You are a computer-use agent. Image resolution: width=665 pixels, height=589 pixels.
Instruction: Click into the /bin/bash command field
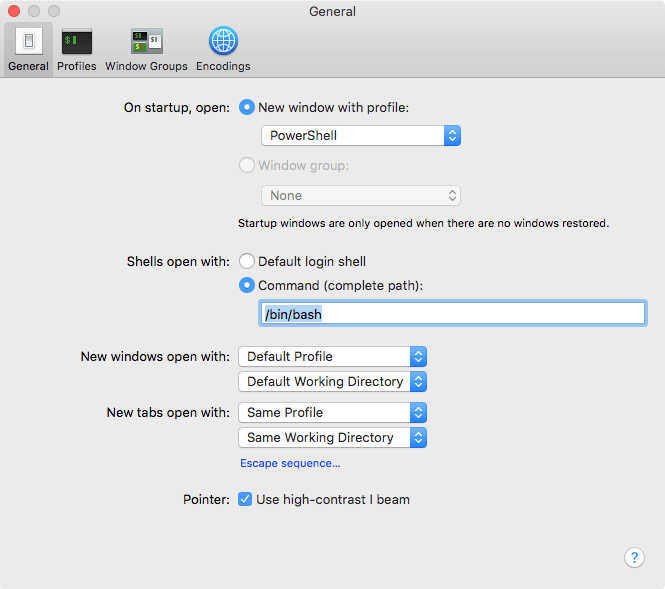click(x=453, y=313)
